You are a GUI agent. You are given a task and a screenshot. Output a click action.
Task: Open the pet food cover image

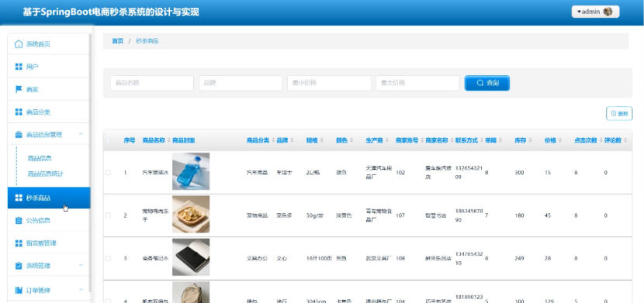click(x=191, y=214)
